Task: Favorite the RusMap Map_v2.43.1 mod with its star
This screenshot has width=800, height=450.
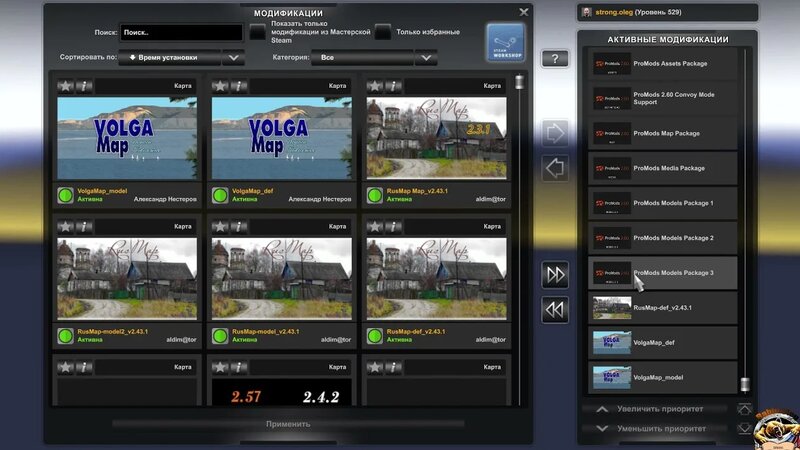Action: coord(375,86)
